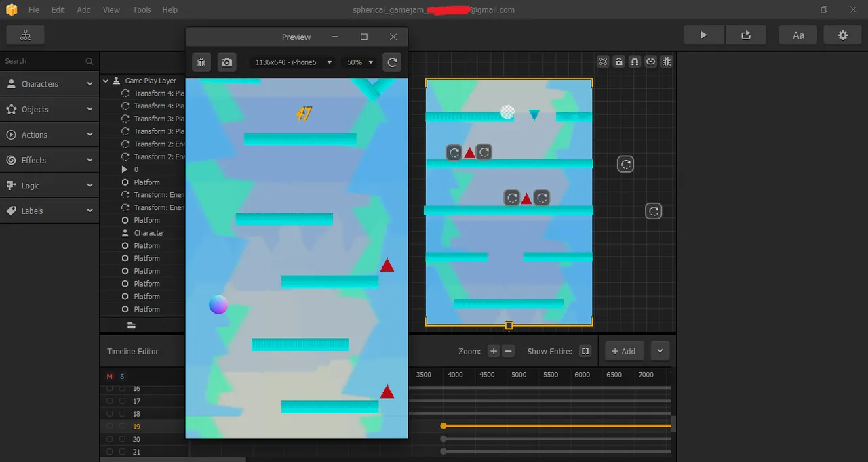Select the cyan downward triangle in scene
Image resolution: width=868 pixels, height=462 pixels.
pyautogui.click(x=534, y=115)
